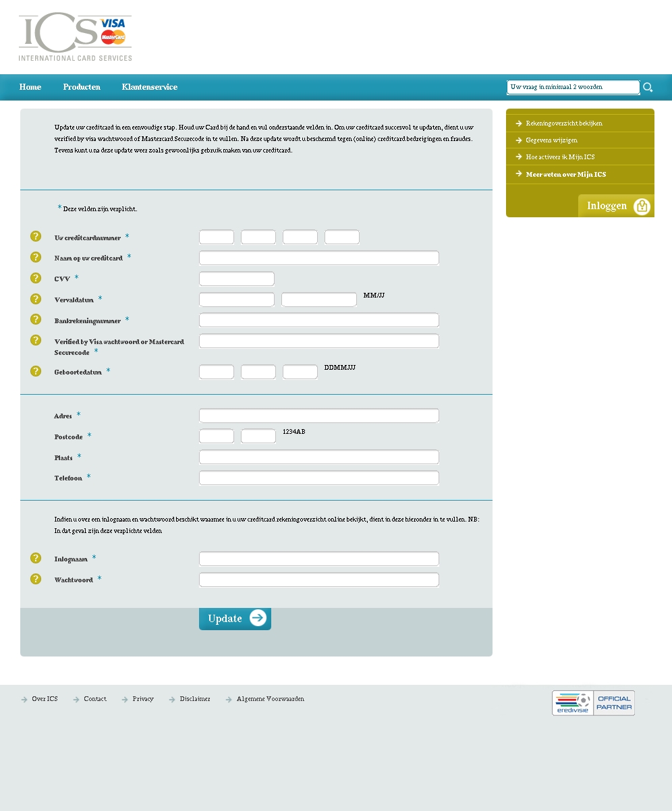Screen dimensions: 672x811
Task: Open help icon for Verified by Visa wachtwoord
Action: point(36,340)
